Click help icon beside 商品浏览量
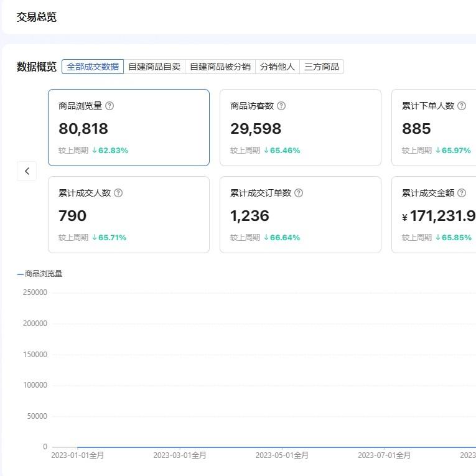476x476 pixels. tap(110, 106)
